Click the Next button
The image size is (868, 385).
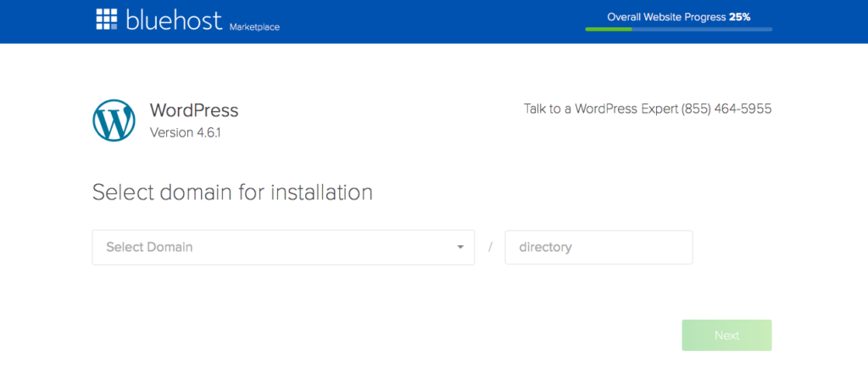[726, 335]
